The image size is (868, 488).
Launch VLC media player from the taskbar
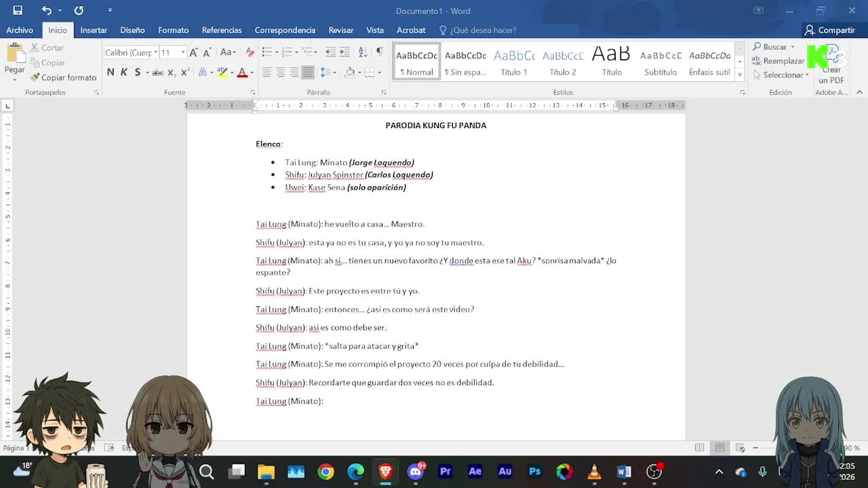pyautogui.click(x=594, y=472)
